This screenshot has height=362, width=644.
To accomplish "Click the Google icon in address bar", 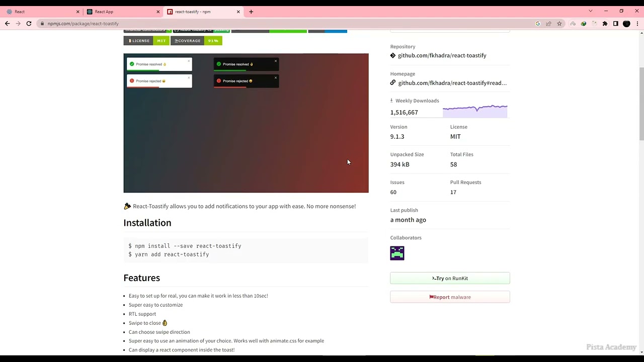I will [x=538, y=24].
